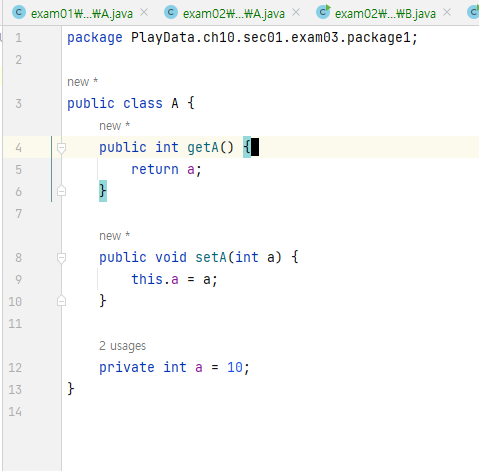Click 'this.a = a;' statement on line 9
479x471 pixels.
click(x=174, y=279)
